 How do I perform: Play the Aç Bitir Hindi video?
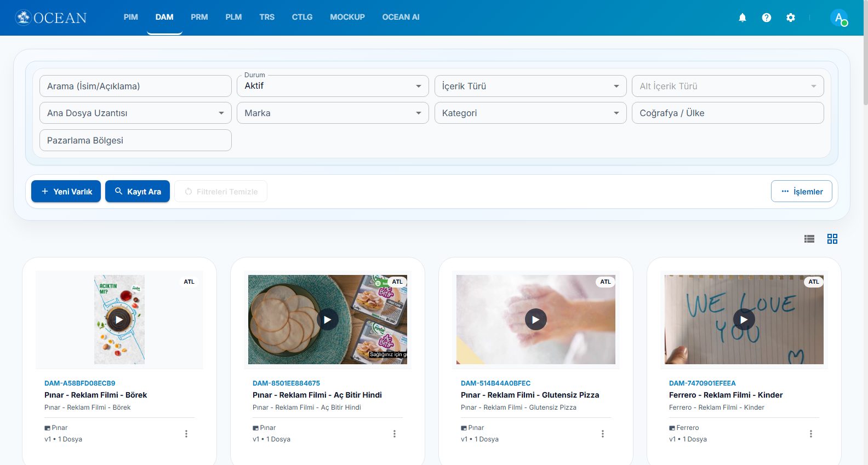point(327,320)
